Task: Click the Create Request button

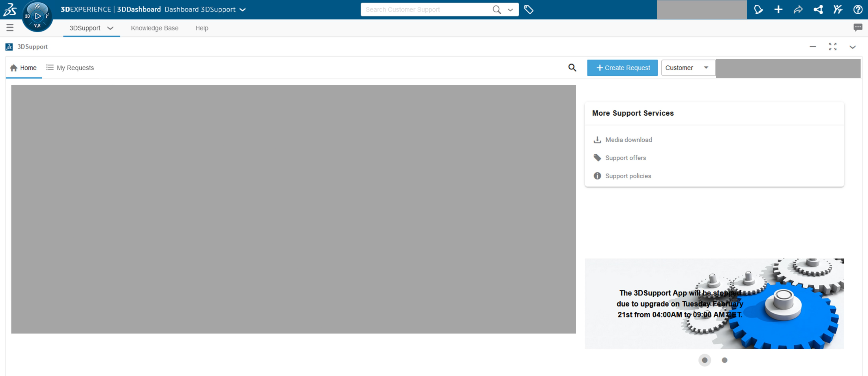Action: pos(622,68)
